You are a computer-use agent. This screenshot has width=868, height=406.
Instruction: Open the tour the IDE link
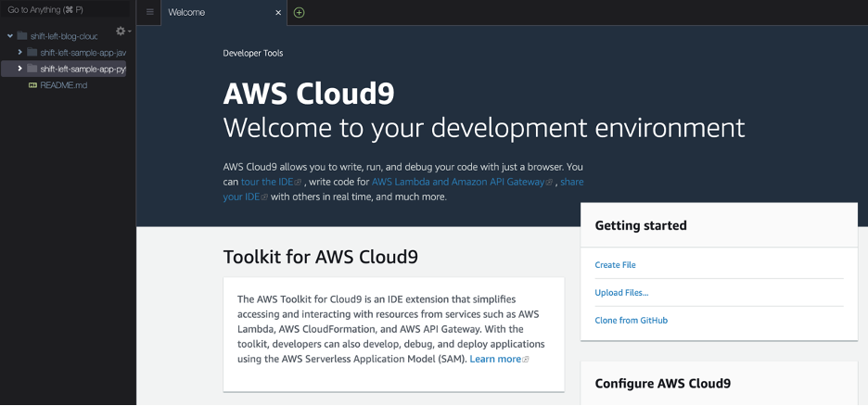267,182
